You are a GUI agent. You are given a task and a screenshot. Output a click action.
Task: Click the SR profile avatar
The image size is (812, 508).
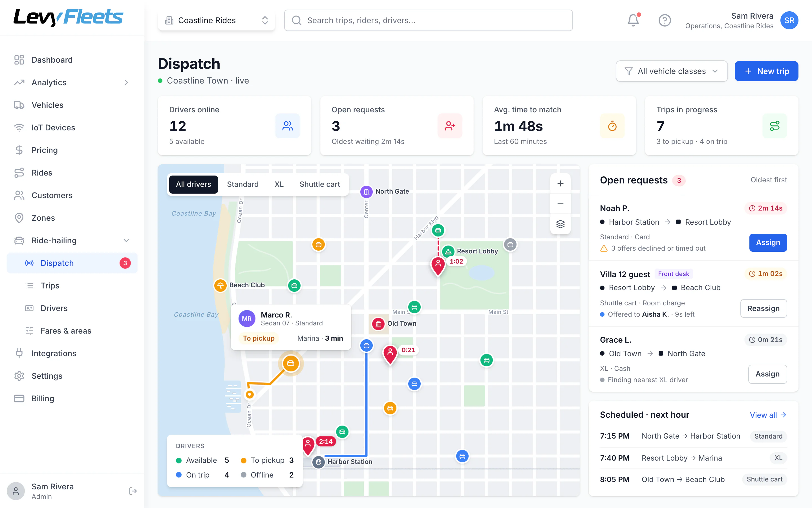789,20
